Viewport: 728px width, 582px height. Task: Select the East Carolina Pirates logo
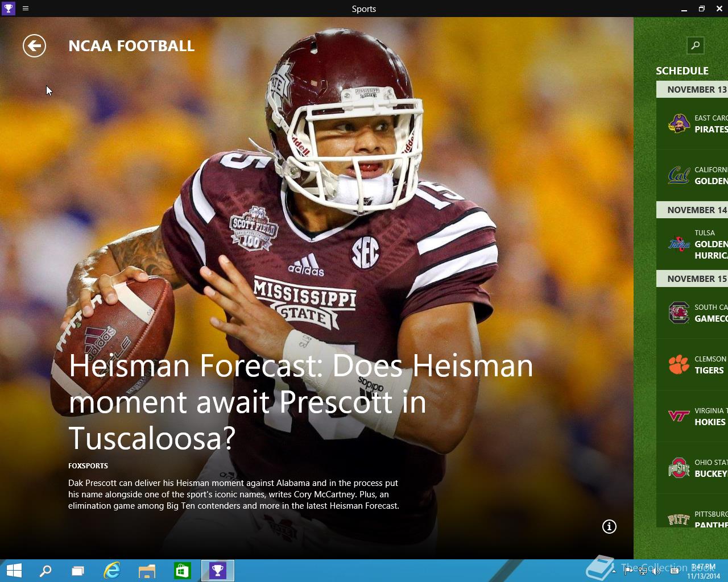(679, 123)
